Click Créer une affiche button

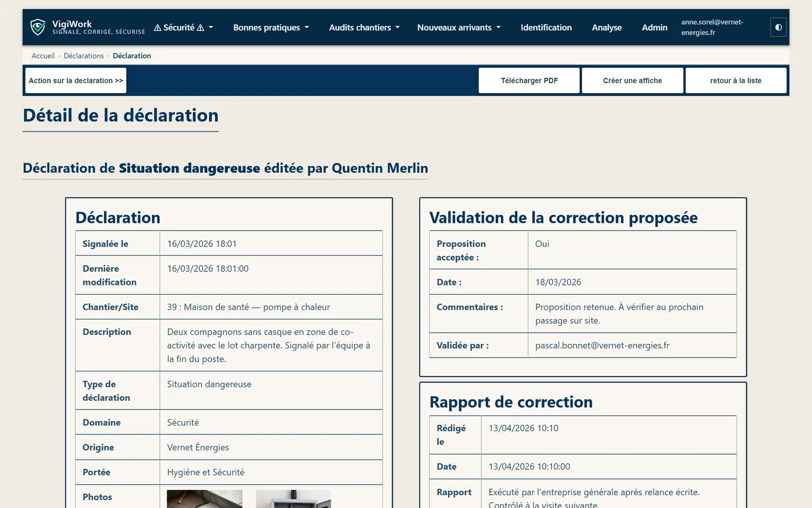pos(632,80)
